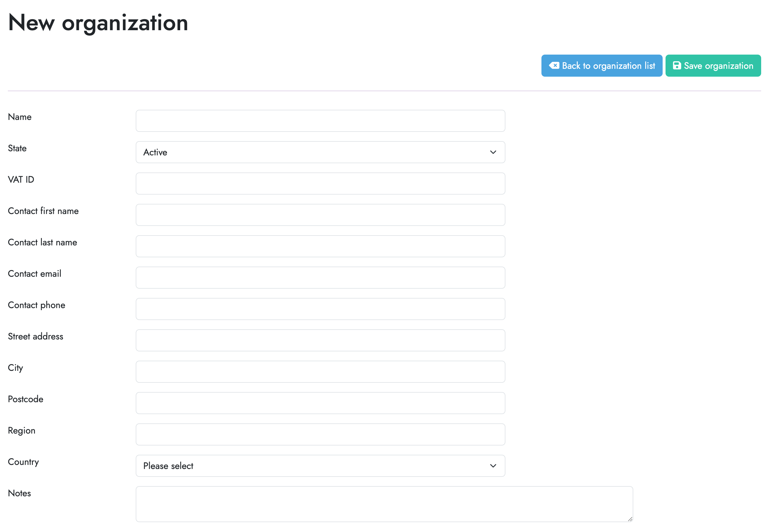The image size is (769, 532).
Task: Click the Region input field
Action: [x=320, y=434]
